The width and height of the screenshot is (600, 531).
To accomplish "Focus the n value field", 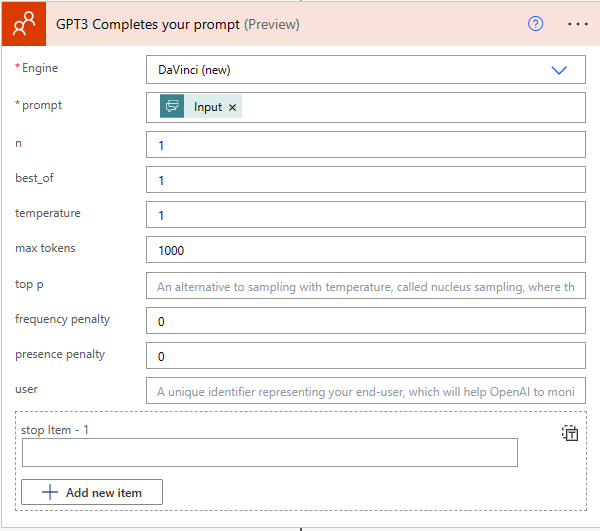I will (x=365, y=145).
